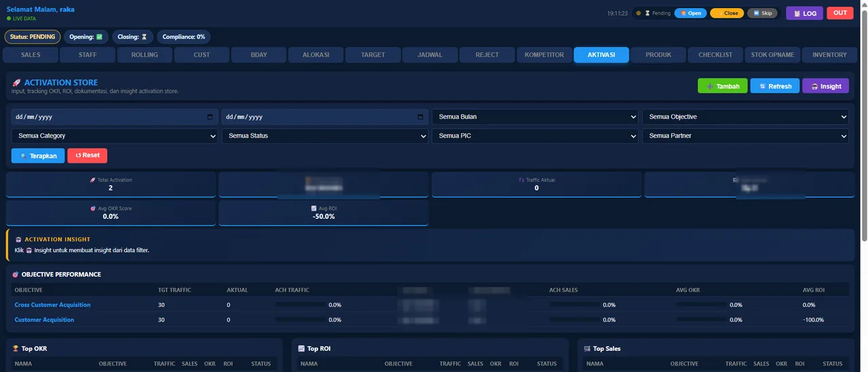Click the Avg OKR Score card
868x372 pixels.
click(x=111, y=213)
